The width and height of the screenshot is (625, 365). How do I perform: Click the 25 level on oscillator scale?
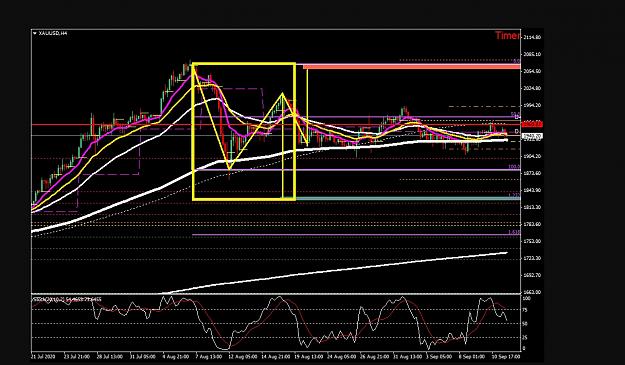[526, 338]
